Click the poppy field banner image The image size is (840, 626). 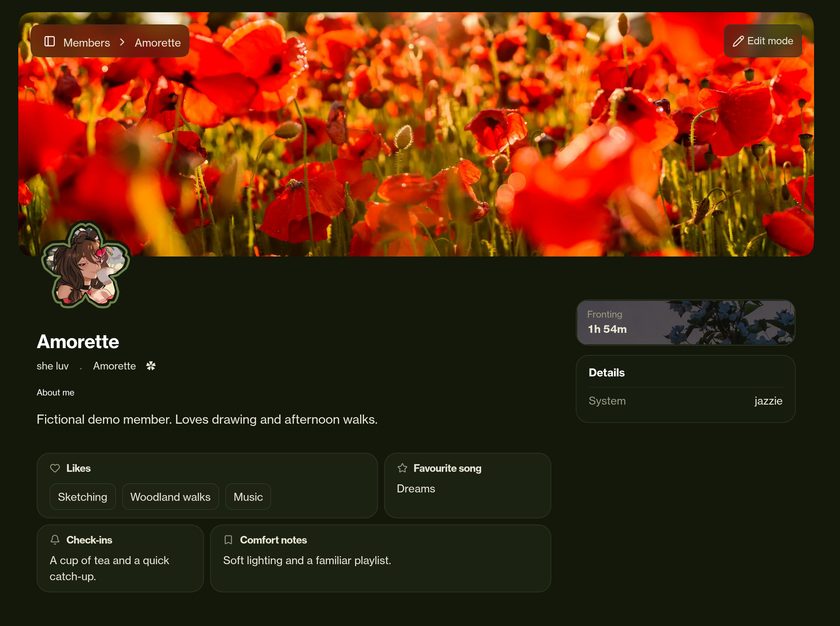pos(416,134)
